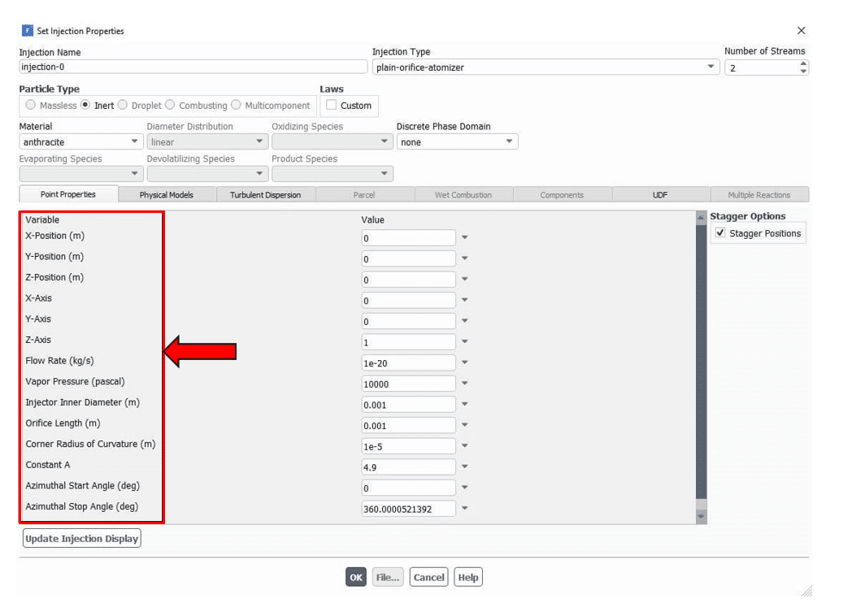Click the arrow beside the X-Position value
The height and width of the screenshot is (616, 852).
coord(465,238)
